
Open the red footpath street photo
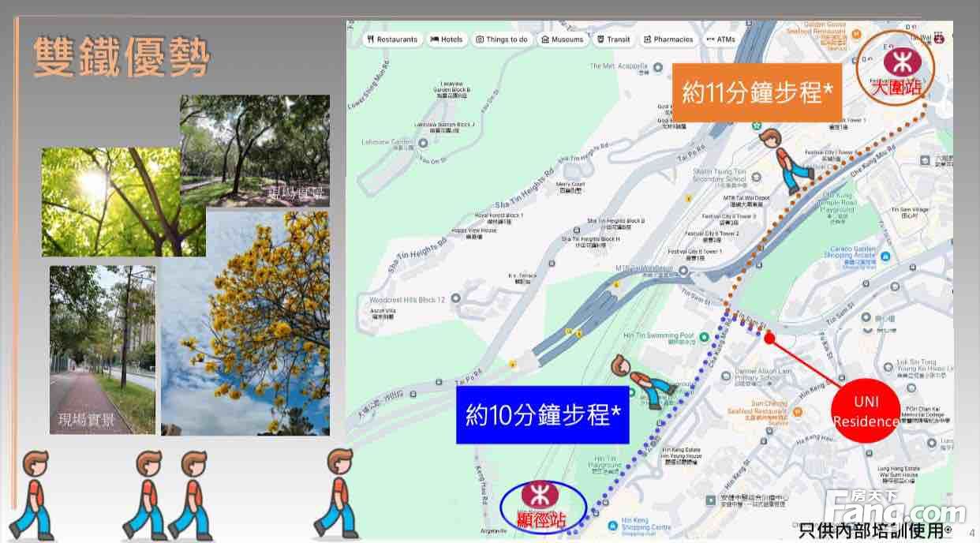pos(103,349)
